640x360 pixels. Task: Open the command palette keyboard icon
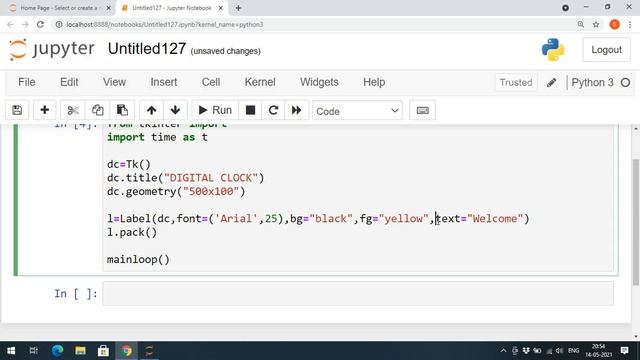coord(422,110)
